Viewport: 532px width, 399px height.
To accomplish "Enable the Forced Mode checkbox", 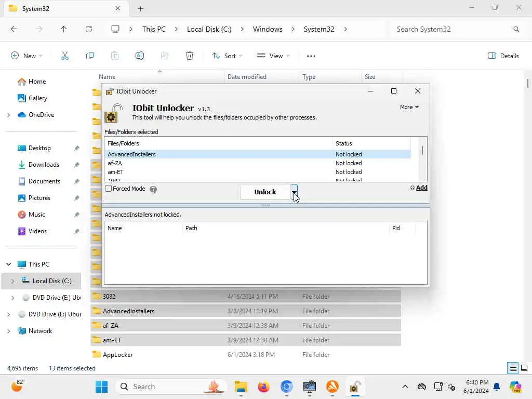I will (x=108, y=189).
